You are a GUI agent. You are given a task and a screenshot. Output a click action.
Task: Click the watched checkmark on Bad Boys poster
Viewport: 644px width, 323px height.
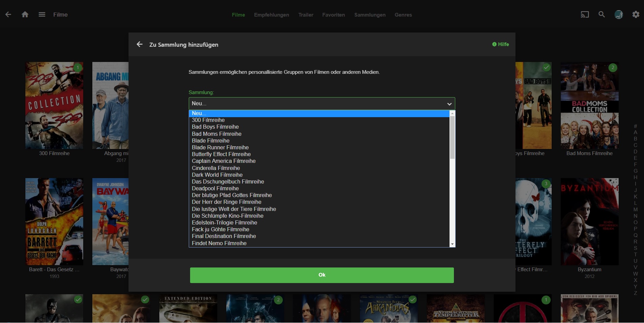pos(546,67)
